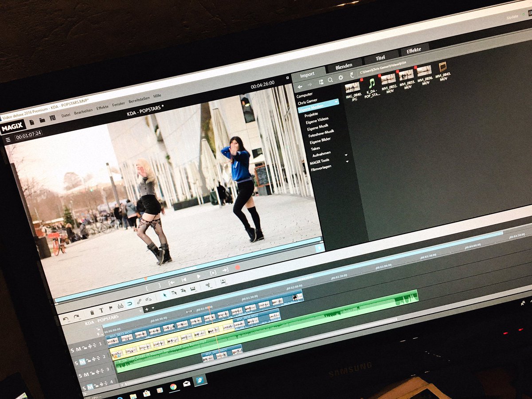Unmute track 4
Screen dimensions: 532x399
pyautogui.click(x=90, y=387)
